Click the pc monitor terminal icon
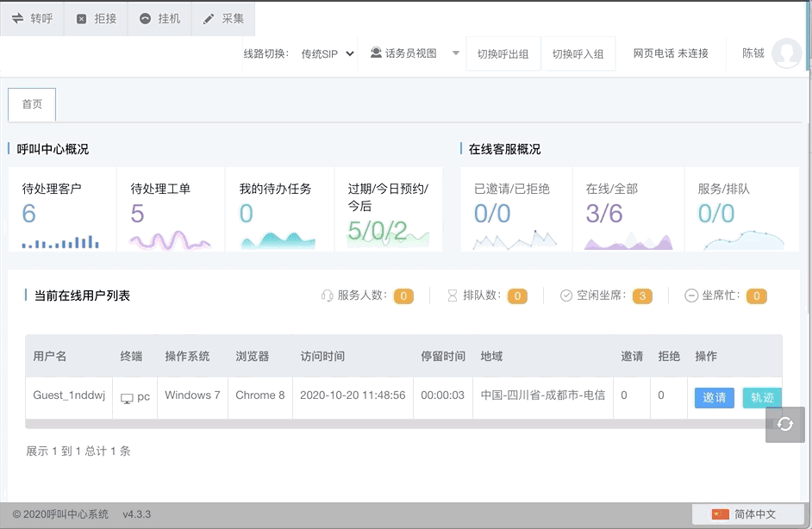The image size is (812, 529). click(127, 398)
